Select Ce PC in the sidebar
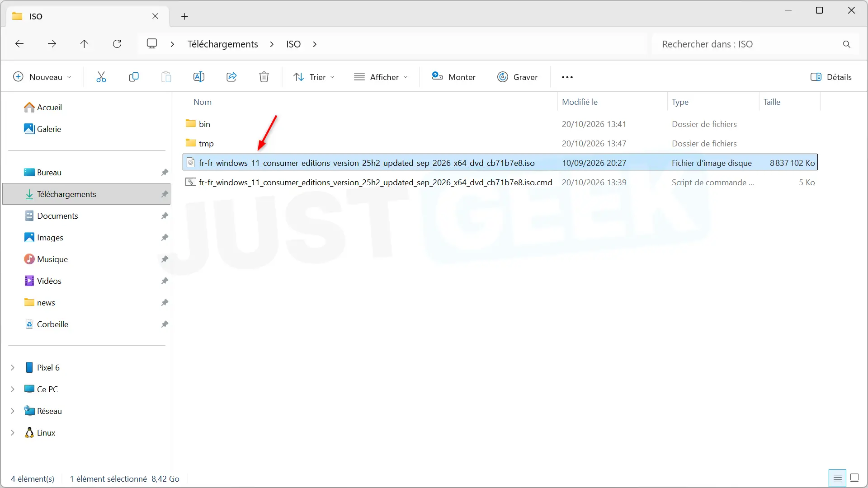The width and height of the screenshot is (868, 488). click(41, 389)
